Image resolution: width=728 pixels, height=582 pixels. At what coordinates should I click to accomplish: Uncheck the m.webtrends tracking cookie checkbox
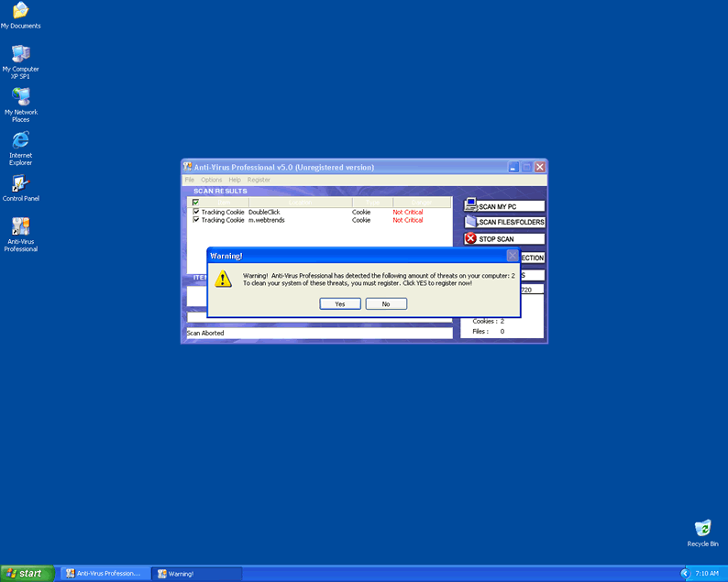pos(195,220)
